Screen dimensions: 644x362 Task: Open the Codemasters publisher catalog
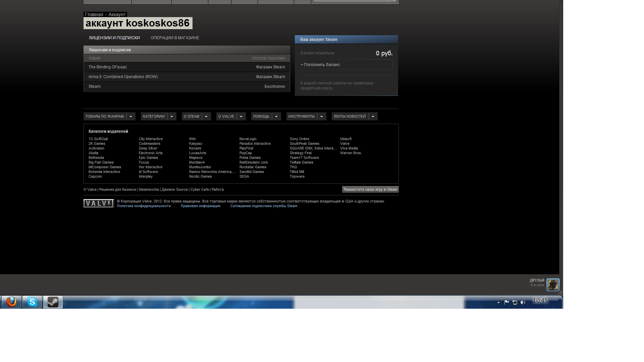pyautogui.click(x=150, y=143)
